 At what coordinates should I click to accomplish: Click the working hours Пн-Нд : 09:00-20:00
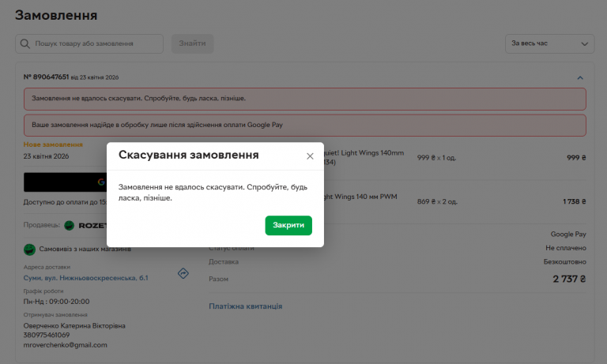pyautogui.click(x=56, y=302)
